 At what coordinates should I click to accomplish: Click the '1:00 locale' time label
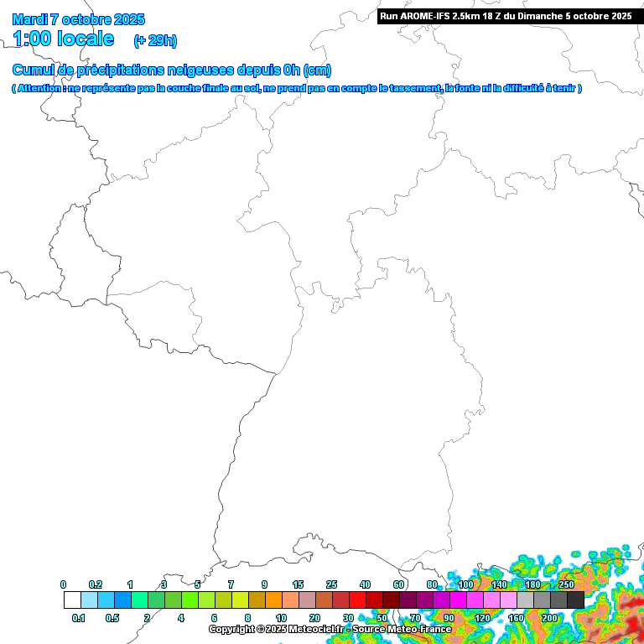[64, 39]
